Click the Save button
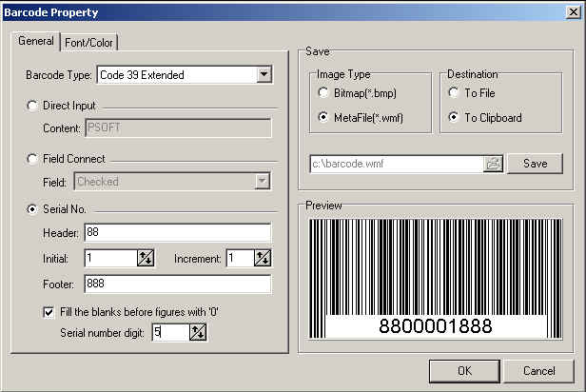Screen dimensions: 586x392 point(536,164)
